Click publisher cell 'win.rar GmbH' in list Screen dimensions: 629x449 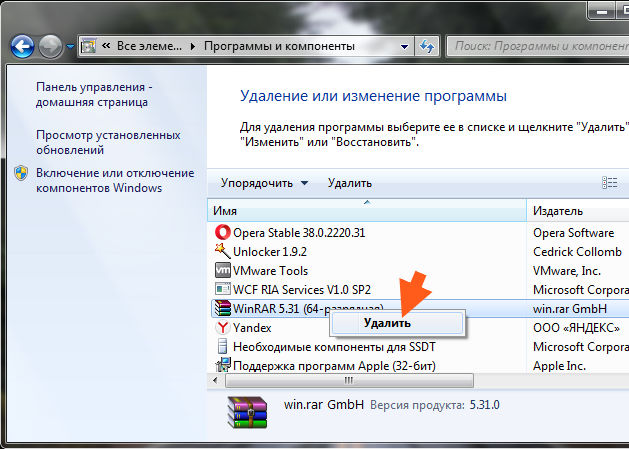(570, 309)
